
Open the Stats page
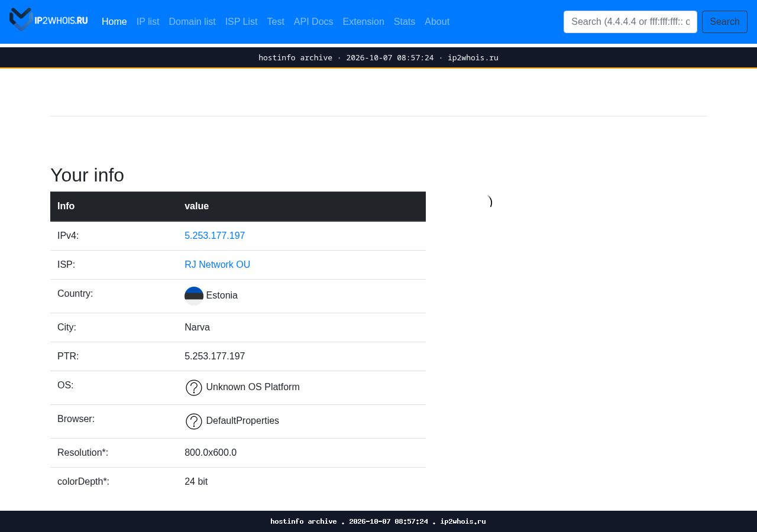click(405, 22)
